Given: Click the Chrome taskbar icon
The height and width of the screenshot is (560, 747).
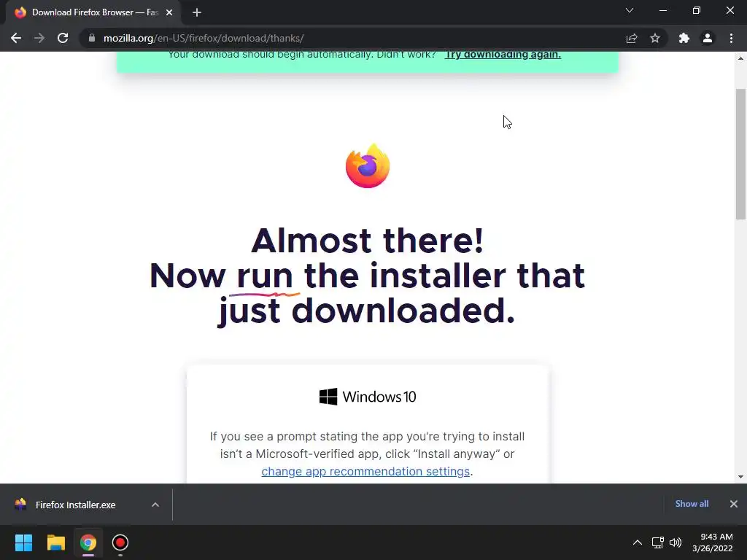Looking at the screenshot, I should 88,542.
